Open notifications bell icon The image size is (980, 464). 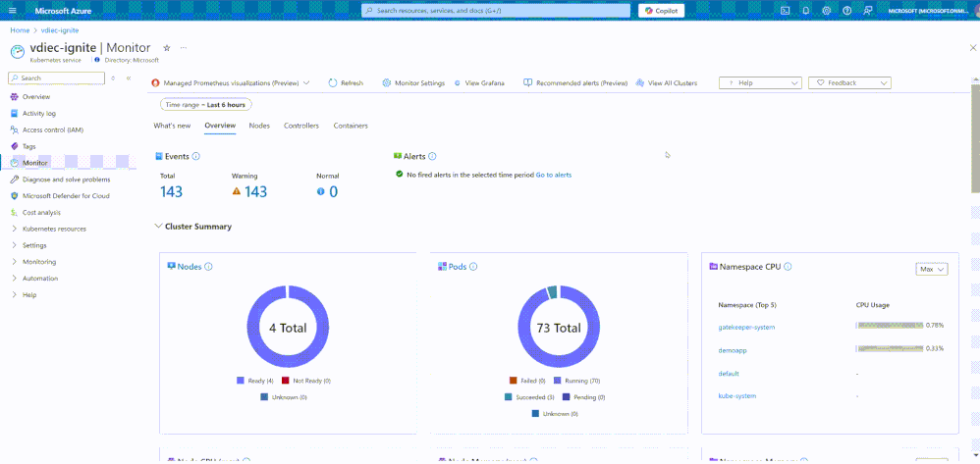[x=805, y=11]
